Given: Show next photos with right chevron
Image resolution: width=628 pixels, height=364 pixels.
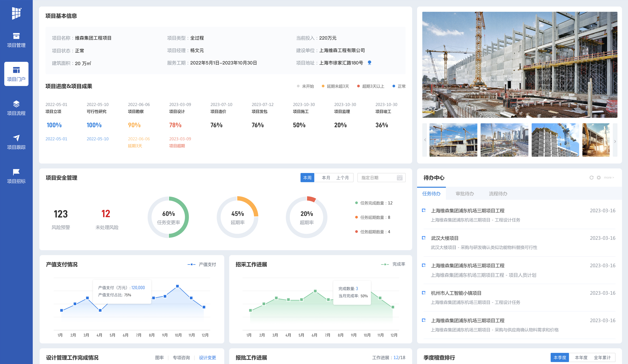Looking at the screenshot, I should click(615, 141).
